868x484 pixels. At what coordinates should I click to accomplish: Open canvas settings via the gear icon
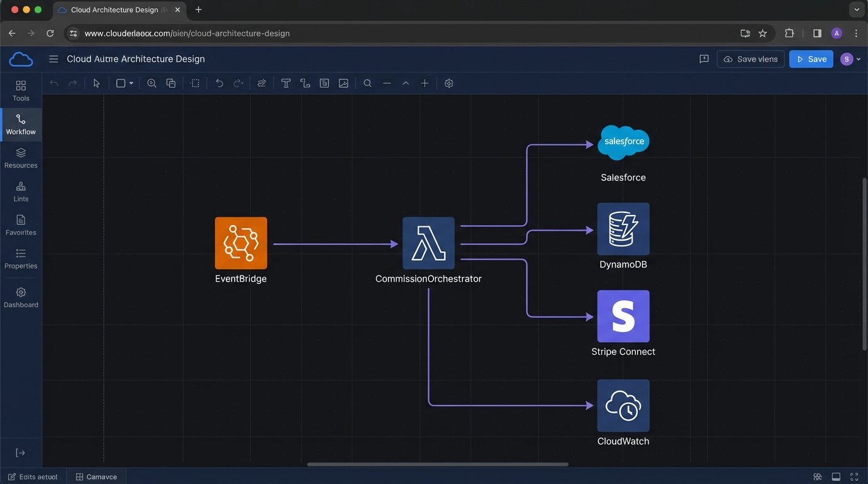tap(449, 83)
